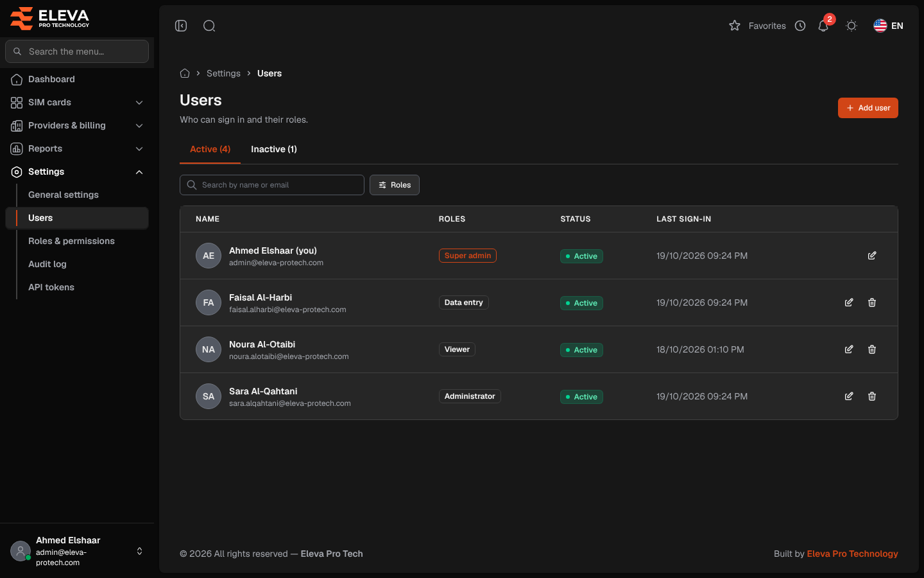
Task: Open the notifications bell
Action: point(823,26)
